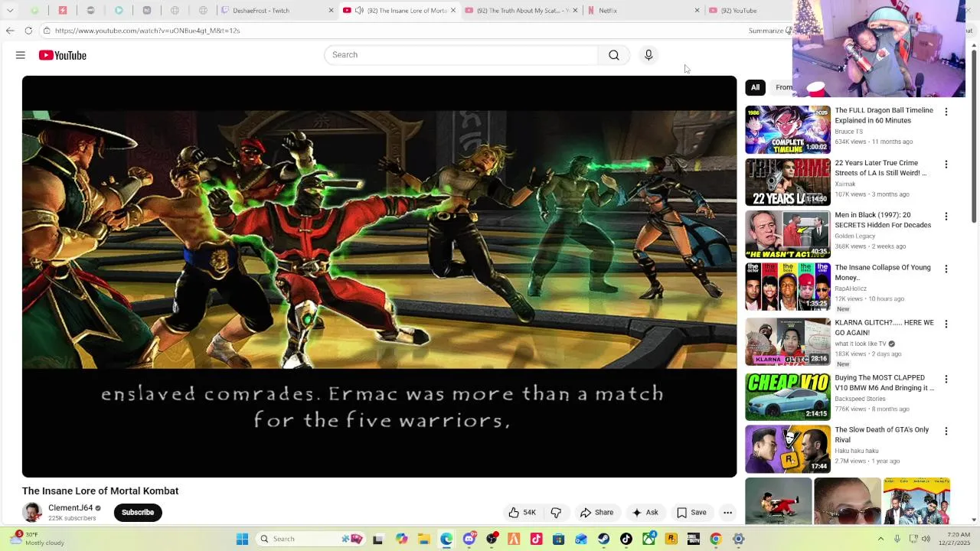
Task: Open Microsoft Store from the taskbar
Action: (558, 539)
